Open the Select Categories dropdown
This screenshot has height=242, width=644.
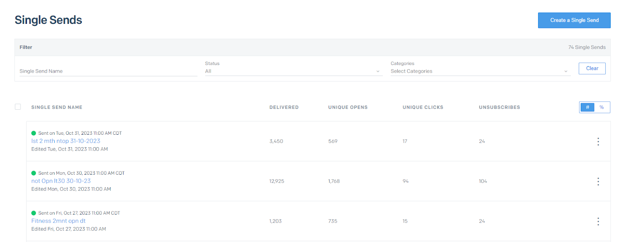pos(480,71)
